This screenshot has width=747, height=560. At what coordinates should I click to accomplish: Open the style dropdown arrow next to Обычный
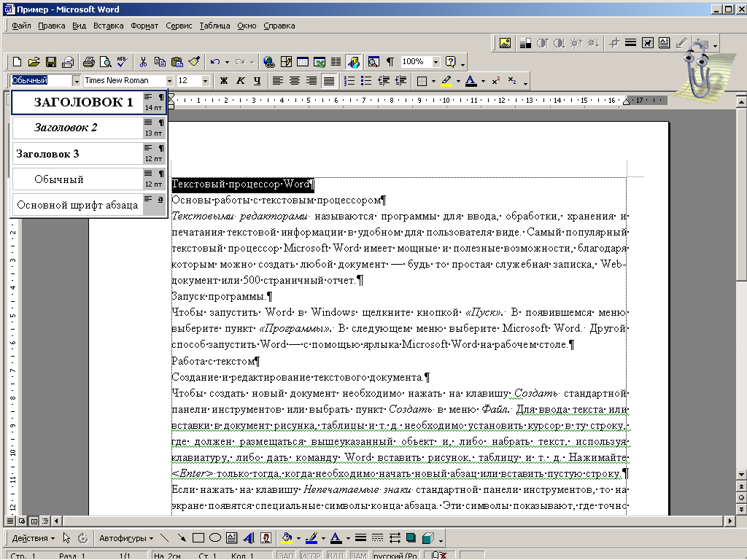pyautogui.click(x=76, y=81)
